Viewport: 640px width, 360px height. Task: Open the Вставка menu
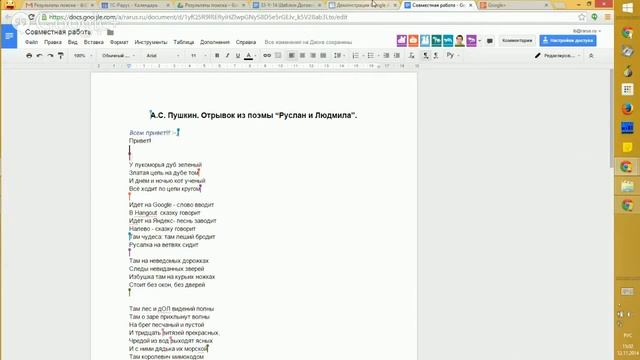pyautogui.click(x=93, y=42)
